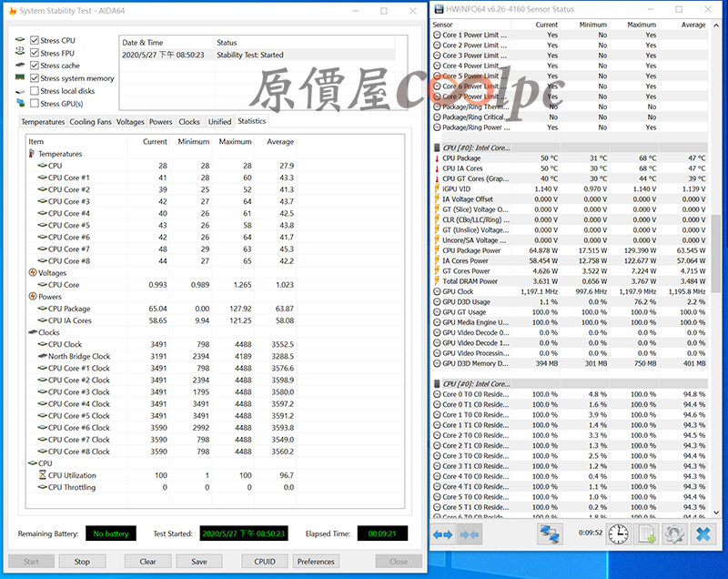Click the HWiNFO vertical scrollbar thumb
The image size is (728, 579).
(x=716, y=254)
